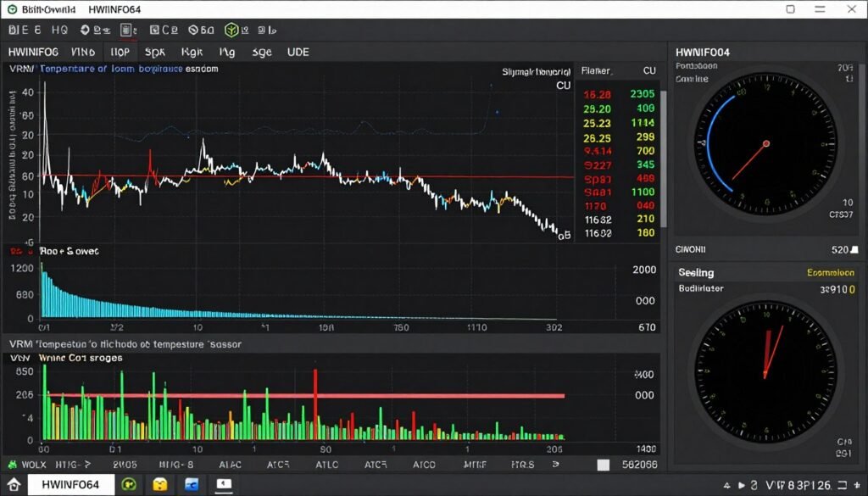Click the 582066 value in status bar
The height and width of the screenshot is (496, 868).
pos(640,465)
